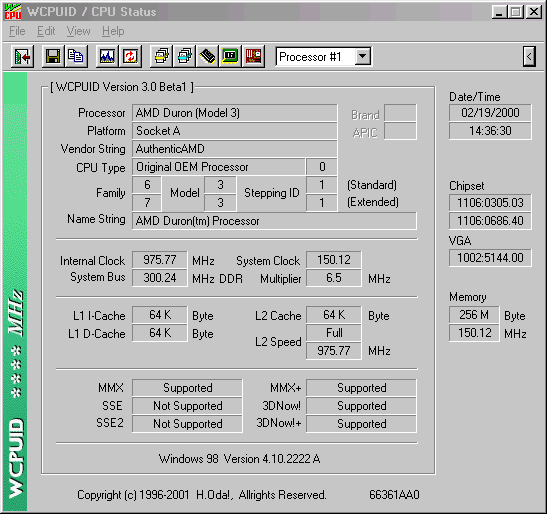Open the cyan stacked-cards feature icon
This screenshot has width=547, height=514.
click(185, 56)
